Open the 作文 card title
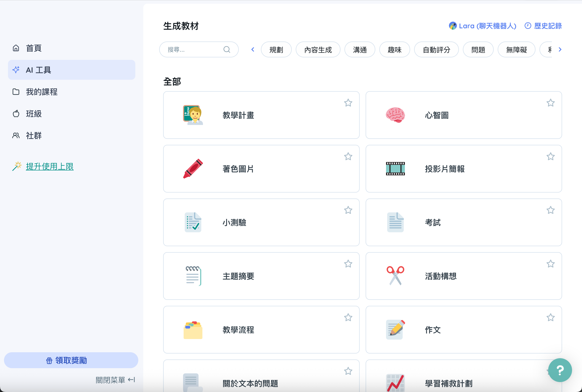The height and width of the screenshot is (392, 582). 433,330
